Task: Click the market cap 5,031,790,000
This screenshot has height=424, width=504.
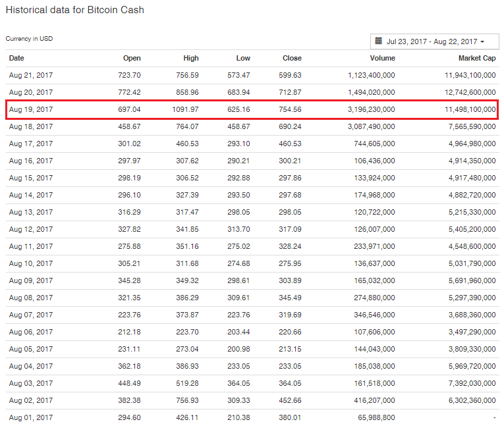Action: [472, 264]
